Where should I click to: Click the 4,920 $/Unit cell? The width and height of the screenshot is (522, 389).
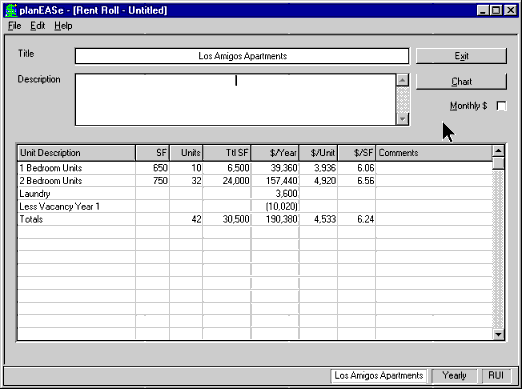[x=318, y=181]
